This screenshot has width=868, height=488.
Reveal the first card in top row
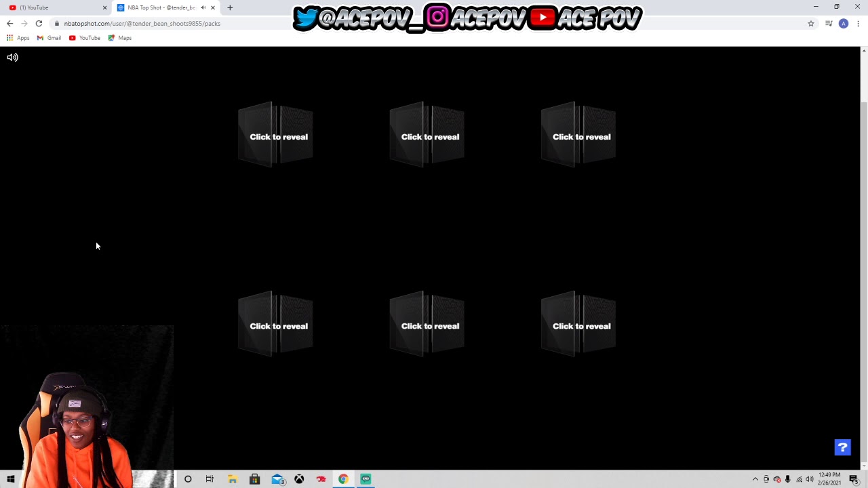point(275,134)
